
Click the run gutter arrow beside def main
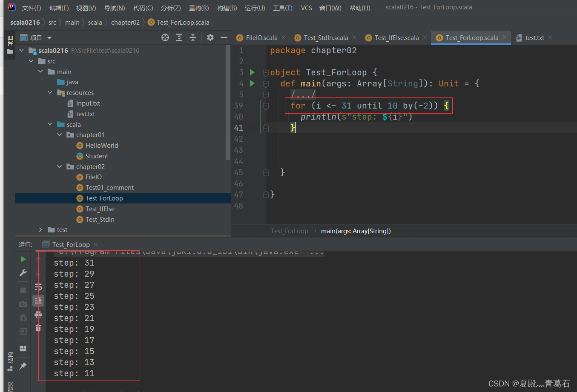click(x=252, y=83)
